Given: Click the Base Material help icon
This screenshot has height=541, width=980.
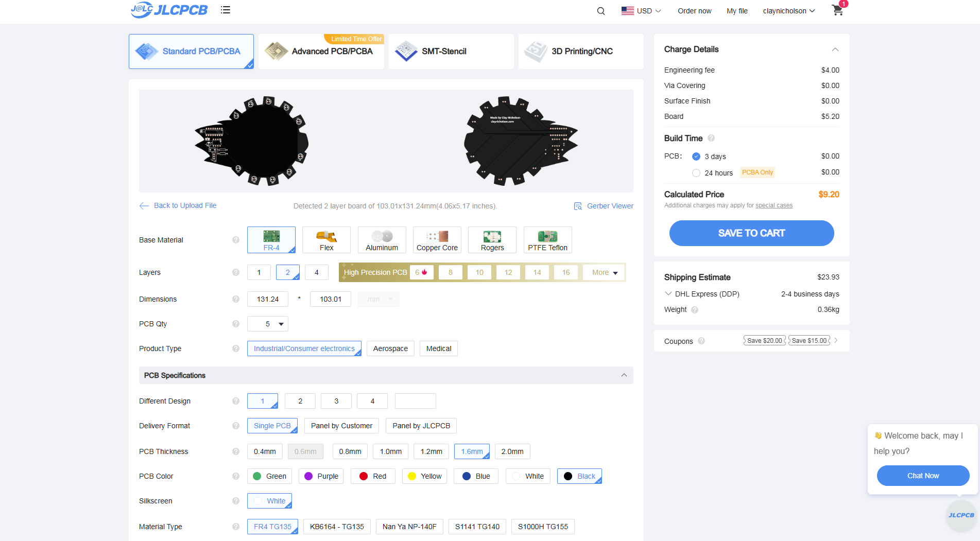Looking at the screenshot, I should coord(236,240).
